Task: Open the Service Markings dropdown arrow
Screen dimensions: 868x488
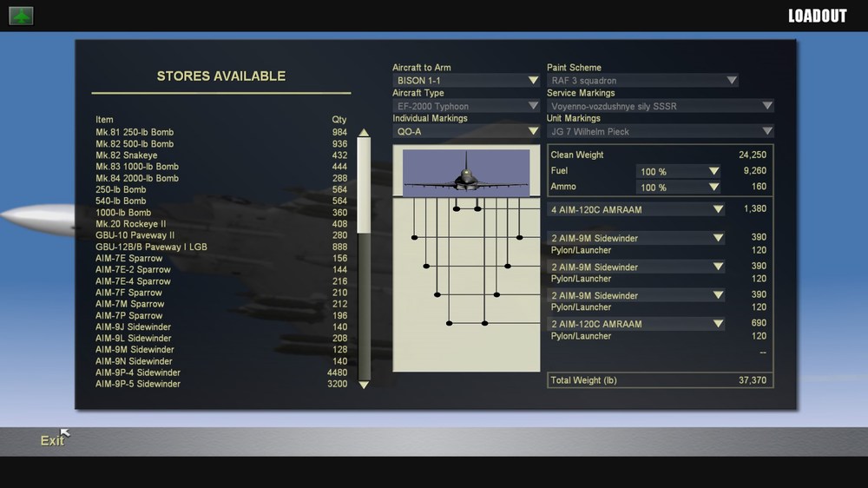Action: [x=766, y=106]
